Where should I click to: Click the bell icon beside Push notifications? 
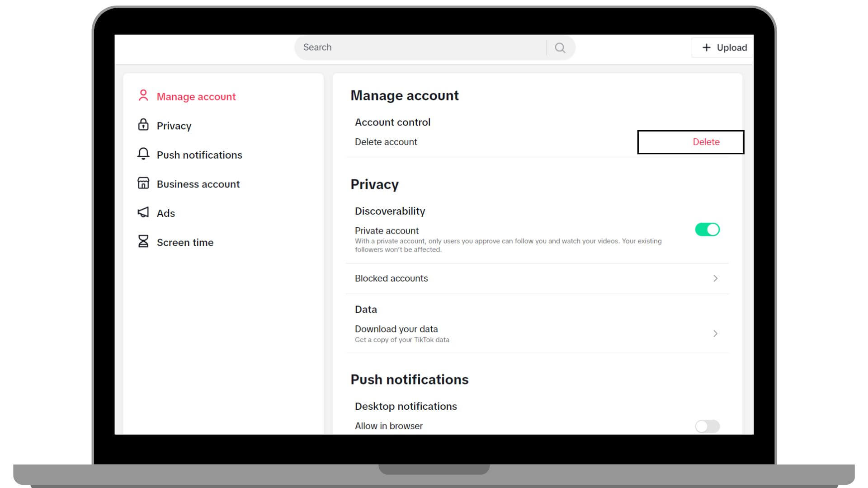click(x=143, y=154)
